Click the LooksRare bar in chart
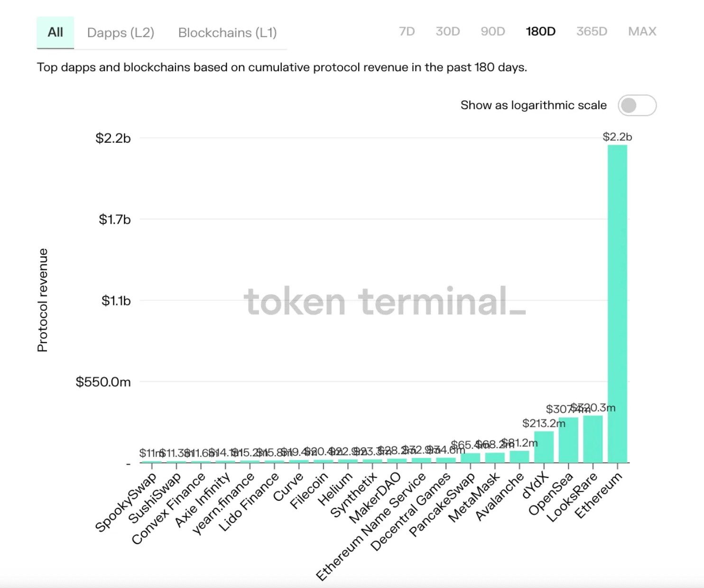Image resolution: width=704 pixels, height=588 pixels. [593, 439]
